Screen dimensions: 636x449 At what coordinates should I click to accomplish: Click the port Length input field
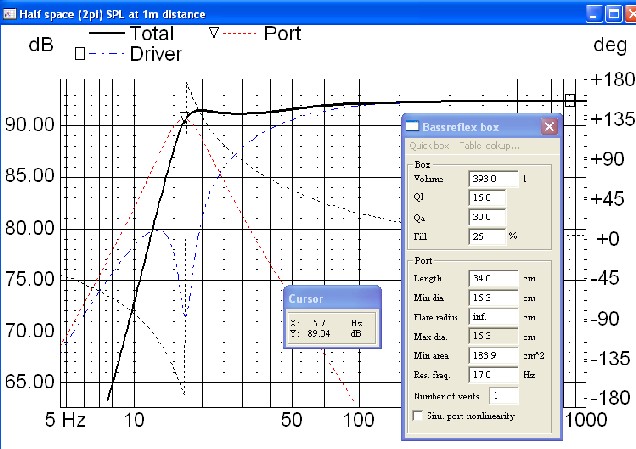pos(493,279)
